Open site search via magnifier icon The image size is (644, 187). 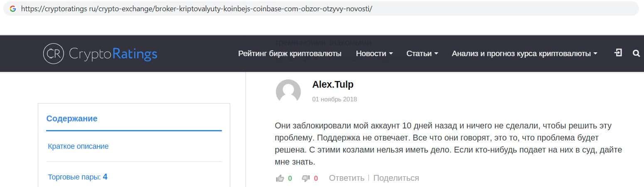(636, 53)
